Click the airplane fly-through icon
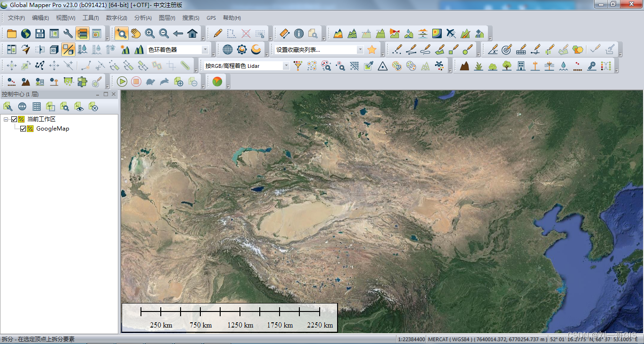This screenshot has width=644, height=344. pos(451,33)
